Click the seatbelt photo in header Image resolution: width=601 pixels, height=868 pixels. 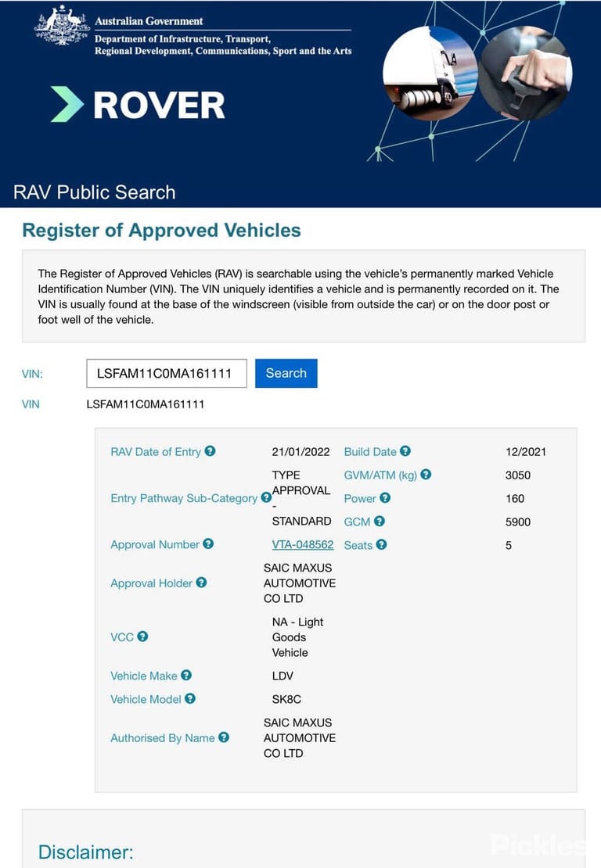526,73
